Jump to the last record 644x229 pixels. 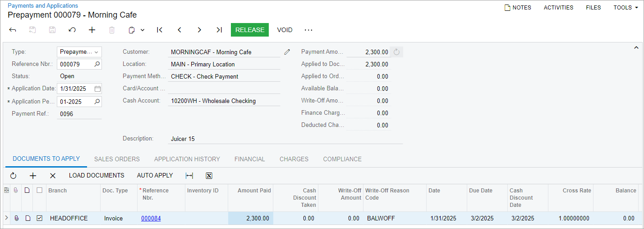click(219, 30)
